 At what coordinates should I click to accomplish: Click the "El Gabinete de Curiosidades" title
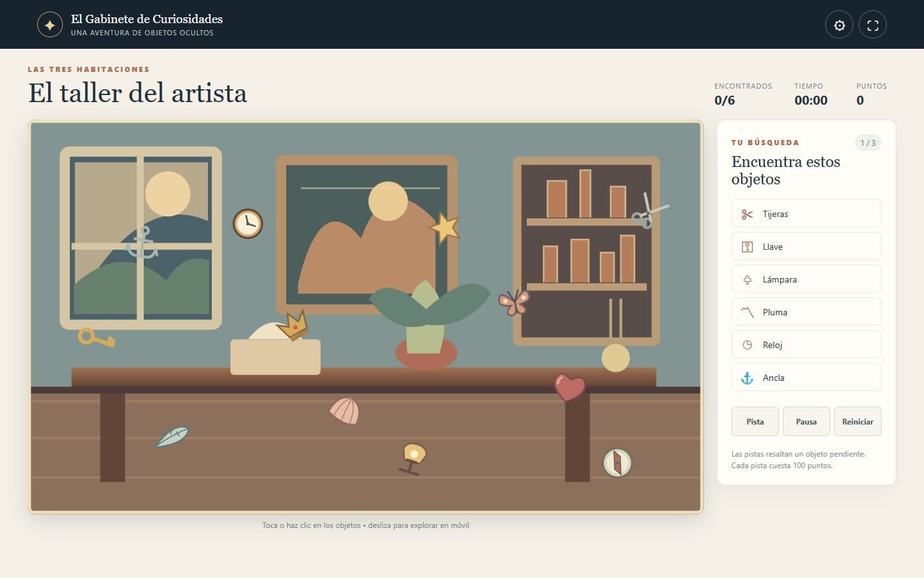pos(147,19)
